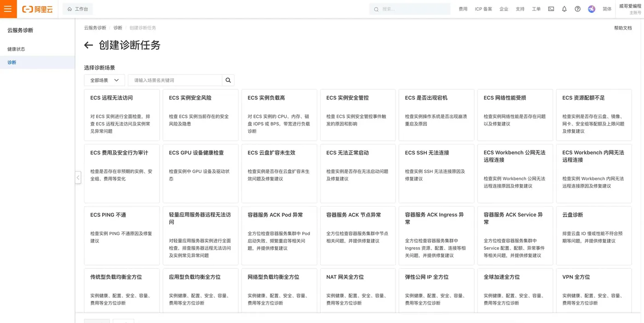Pick ECS Workbench 公网无法远程连接 card

point(515,173)
